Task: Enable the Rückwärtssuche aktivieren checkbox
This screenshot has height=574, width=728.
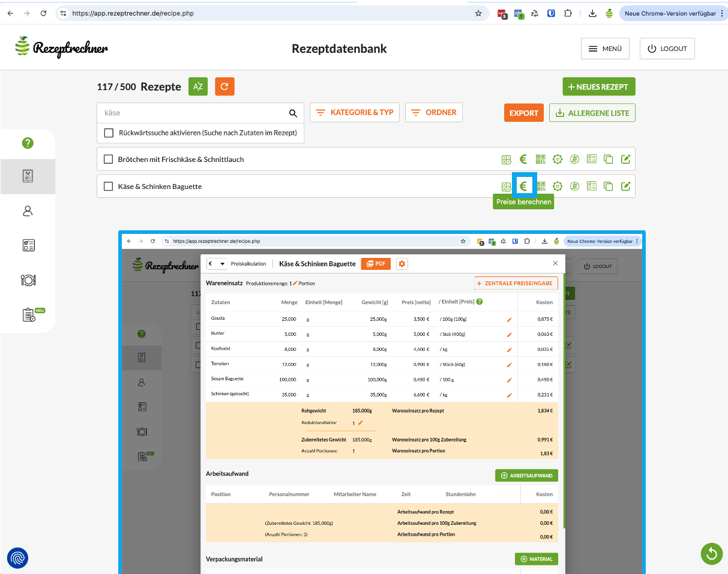Action: [x=109, y=133]
